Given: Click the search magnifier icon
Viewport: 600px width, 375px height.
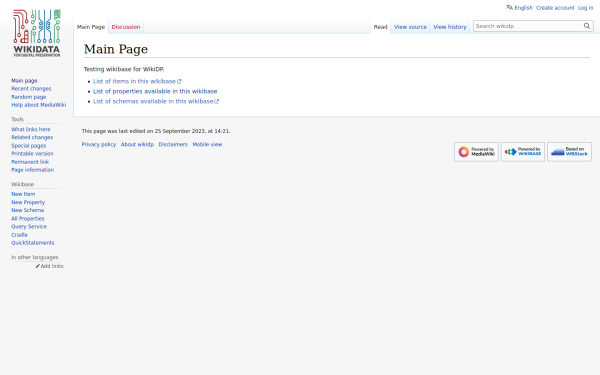Looking at the screenshot, I should pos(587,26).
